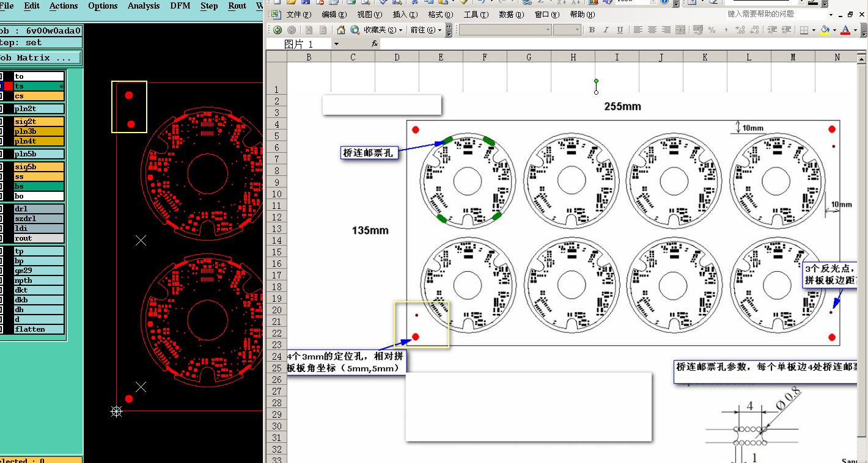Select the 'cs' layer row

[39, 96]
